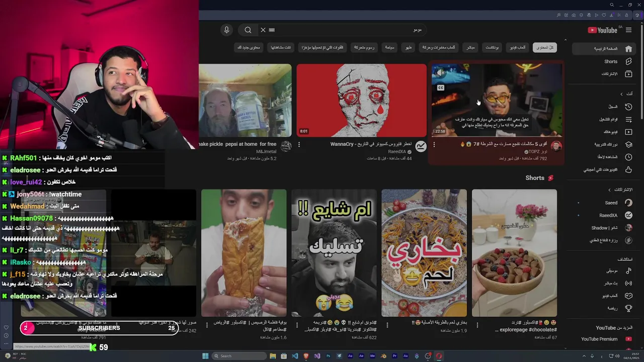Open the TOPZ police calls video thumbnail
Viewport: 644px width, 362px height.
tap(497, 100)
